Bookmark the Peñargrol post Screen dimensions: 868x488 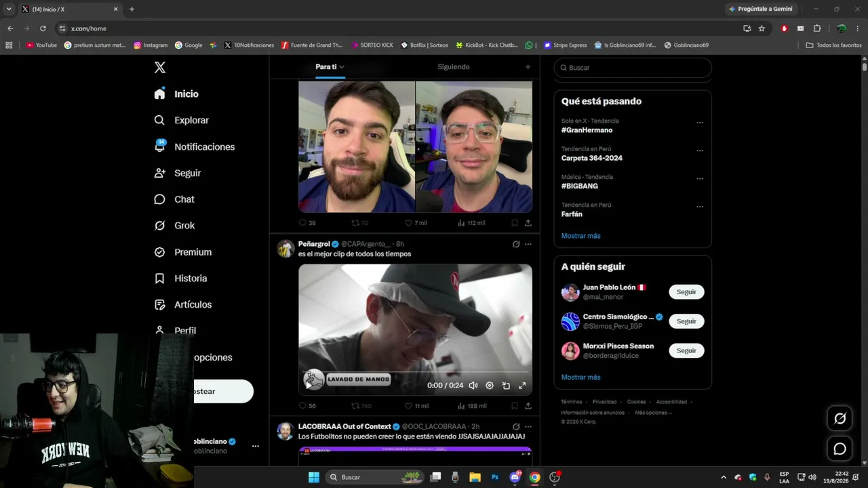pos(515,406)
